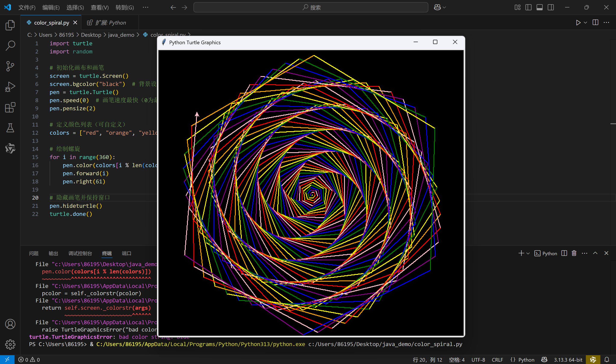Open Run and Debug view

coord(10,87)
